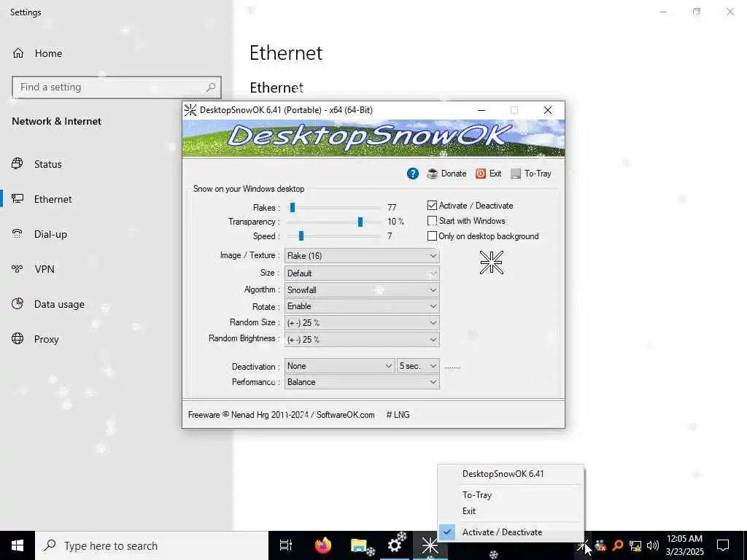
Task: Click the # LNG language link
Action: [x=398, y=415]
